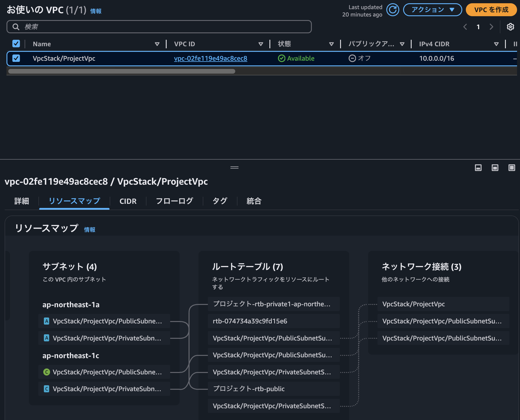Select the split layout view icon
Viewport: 520px width, 420px height.
click(495, 168)
